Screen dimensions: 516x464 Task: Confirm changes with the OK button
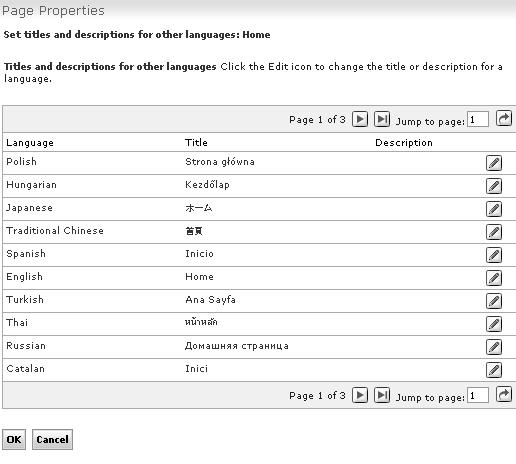point(14,439)
